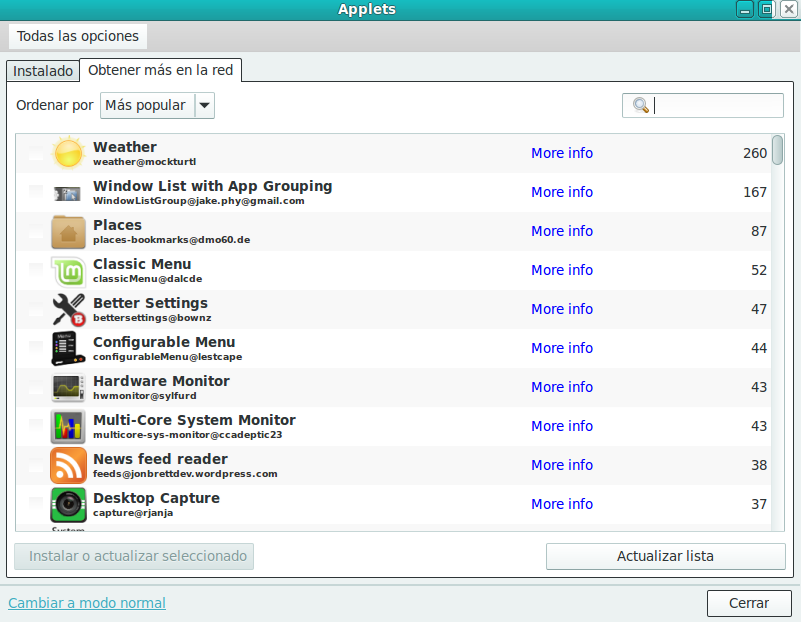The image size is (801, 622).
Task: Tick the Classic Menu checkbox
Action: tap(36, 270)
